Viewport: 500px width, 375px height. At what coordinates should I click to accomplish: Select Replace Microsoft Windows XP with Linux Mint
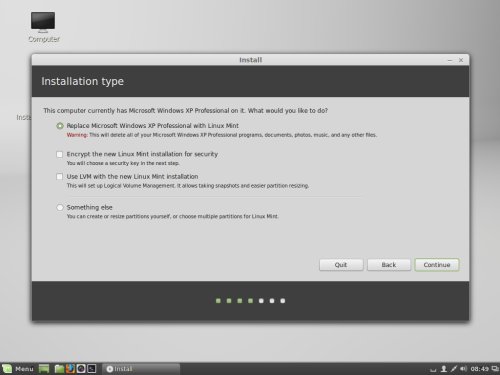coord(60,126)
